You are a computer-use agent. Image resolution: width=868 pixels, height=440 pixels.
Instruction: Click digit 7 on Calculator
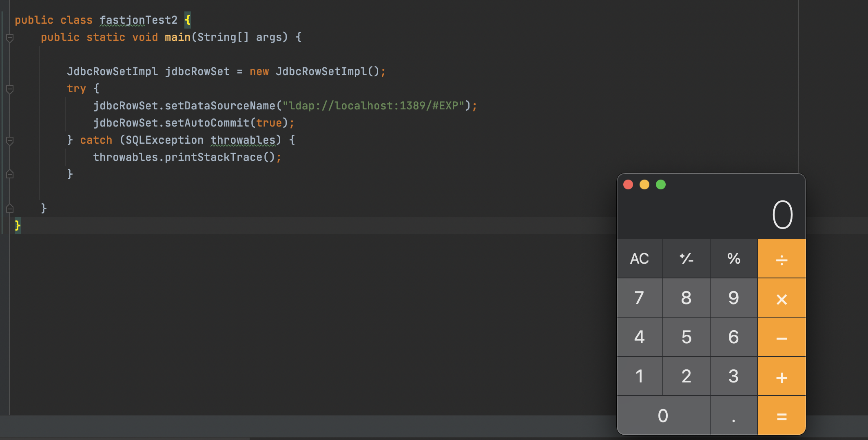click(640, 298)
